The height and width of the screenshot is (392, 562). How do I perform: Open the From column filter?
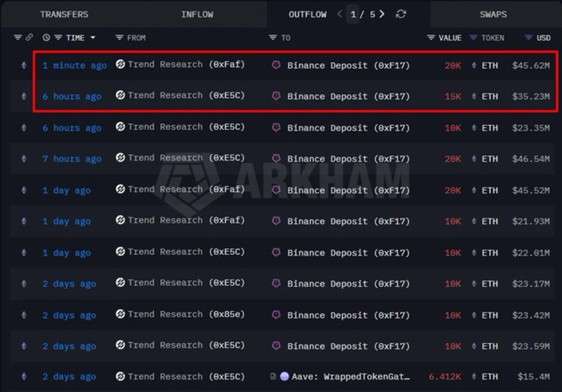(x=119, y=38)
